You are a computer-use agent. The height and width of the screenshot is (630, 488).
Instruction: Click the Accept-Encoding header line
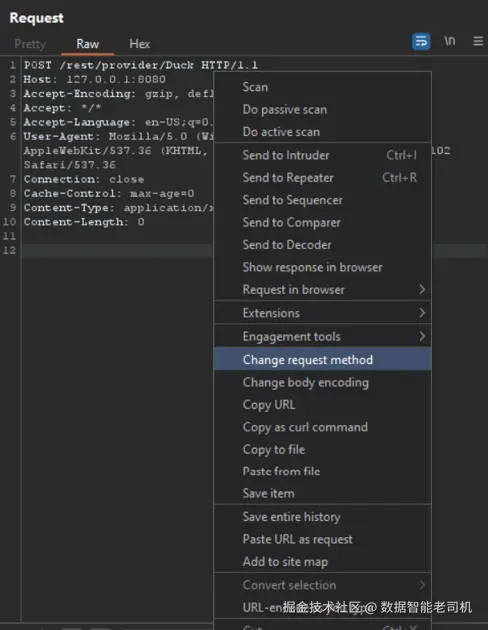click(x=118, y=94)
